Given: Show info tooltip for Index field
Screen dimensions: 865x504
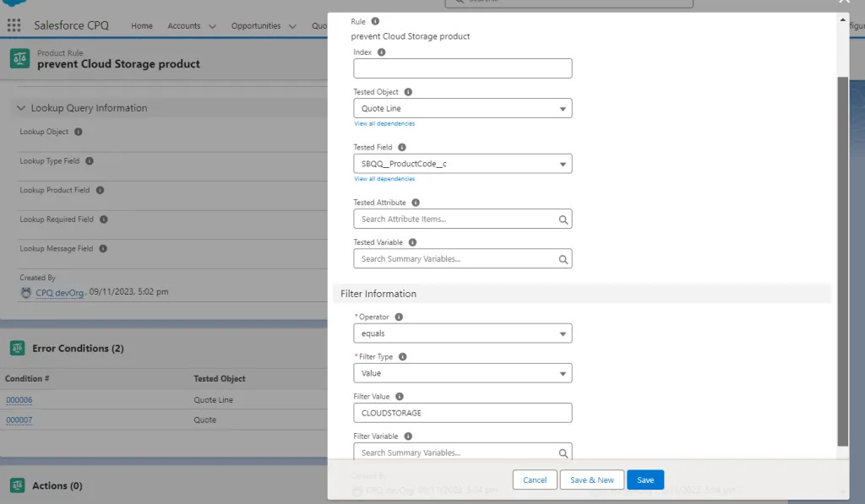Looking at the screenshot, I should coord(381,51).
